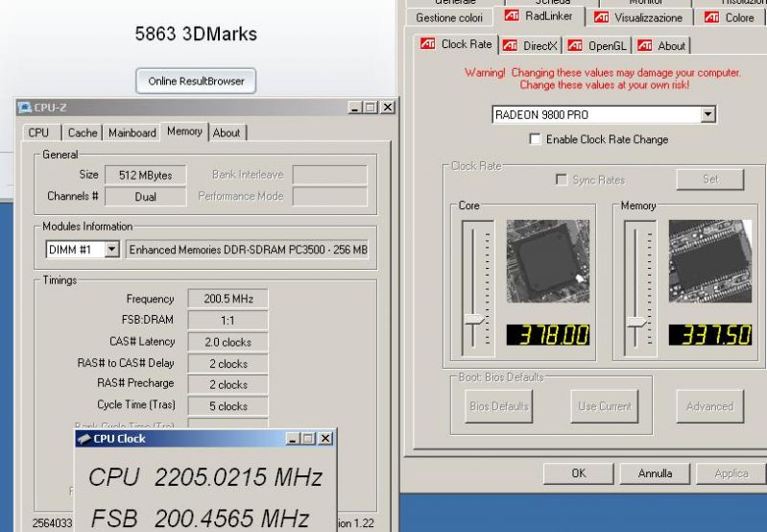The height and width of the screenshot is (532, 767).
Task: Click the ATI icon on About tab
Action: [x=645, y=46]
